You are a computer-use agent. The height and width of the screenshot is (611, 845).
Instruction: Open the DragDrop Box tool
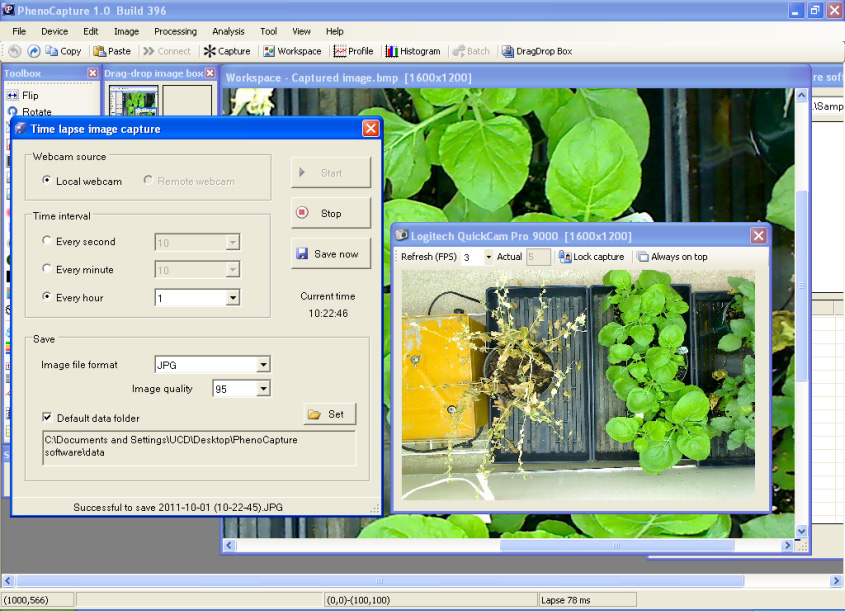click(x=537, y=51)
